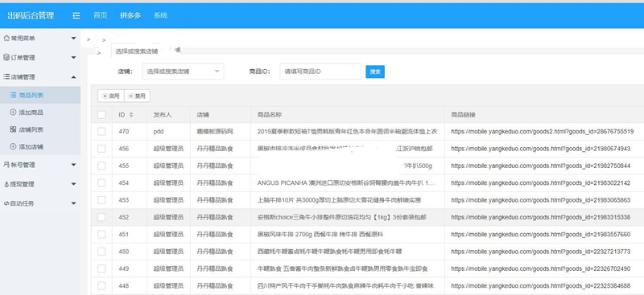Expand the 帐号管理 arrow
Image resolution: width=644 pixels, height=295 pixels.
click(x=73, y=165)
